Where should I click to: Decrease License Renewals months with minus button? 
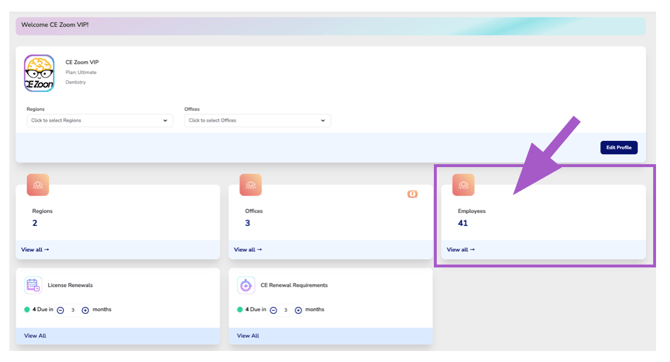[61, 310]
